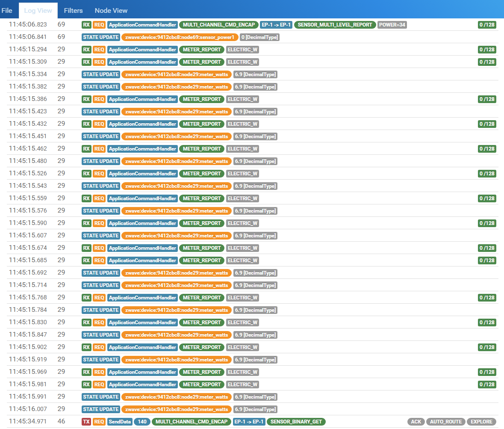Click the METER_REPORT tag at 11:45:15.590

(x=202, y=223)
